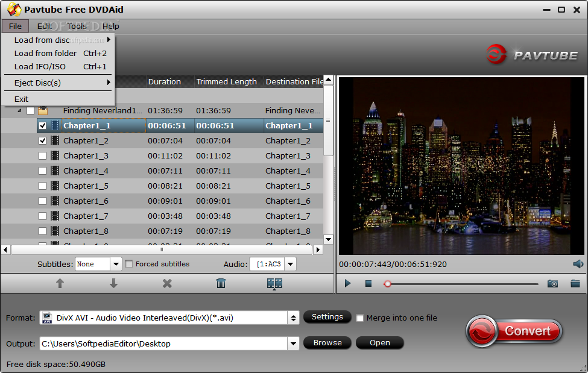This screenshot has height=373, width=588.
Task: Click the vertical scrollbar up arrow
Action: (x=328, y=80)
